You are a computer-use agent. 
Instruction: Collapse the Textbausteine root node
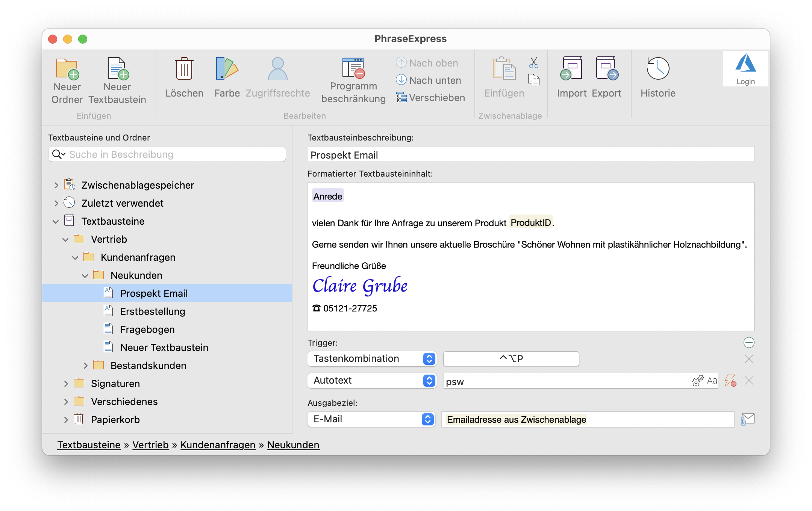pyautogui.click(x=56, y=221)
